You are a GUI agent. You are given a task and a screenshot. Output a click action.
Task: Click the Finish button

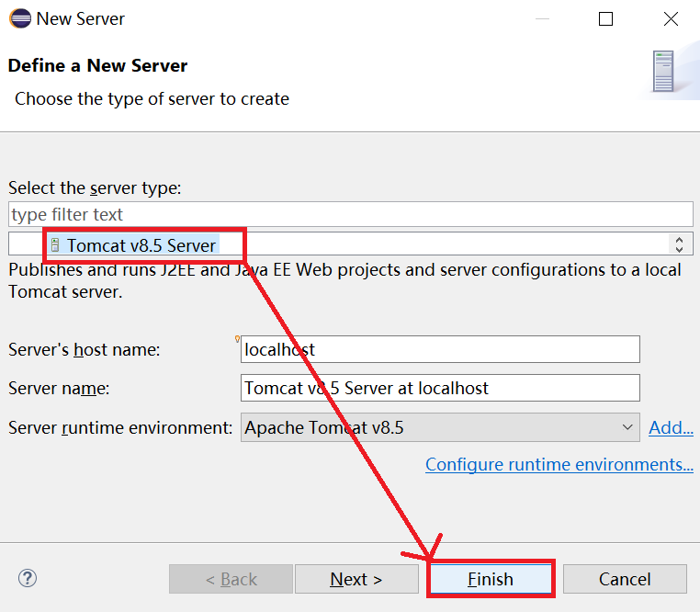point(491,579)
